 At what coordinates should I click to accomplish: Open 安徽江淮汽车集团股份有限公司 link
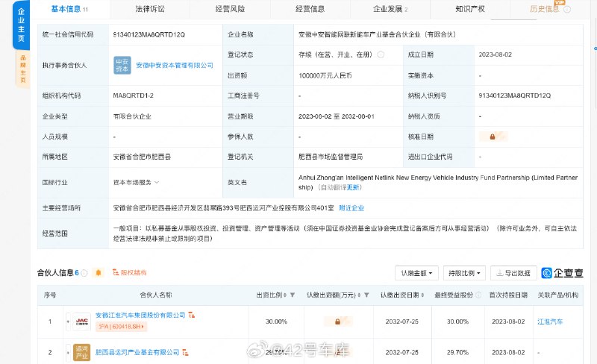[140, 316]
